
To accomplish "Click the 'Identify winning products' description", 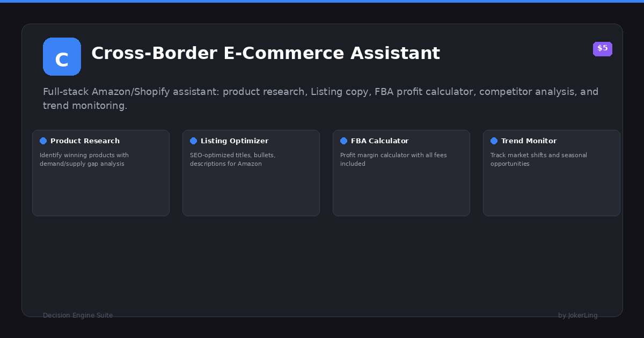I will [x=84, y=159].
